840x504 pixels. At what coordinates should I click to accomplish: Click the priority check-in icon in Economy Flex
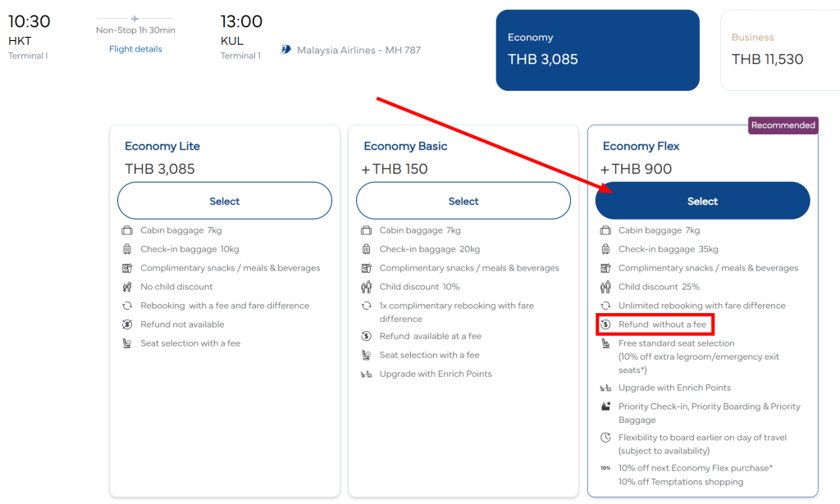[605, 406]
